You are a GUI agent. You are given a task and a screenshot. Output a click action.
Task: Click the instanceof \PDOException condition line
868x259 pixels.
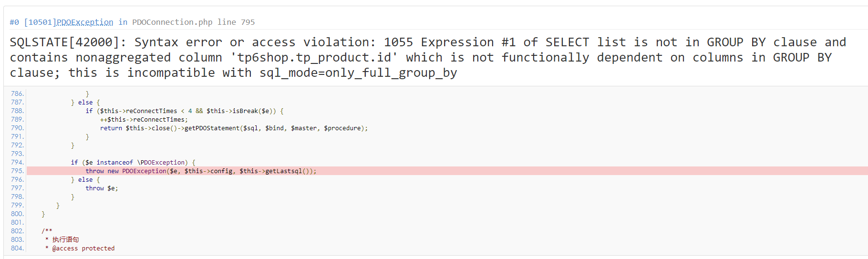tap(133, 163)
